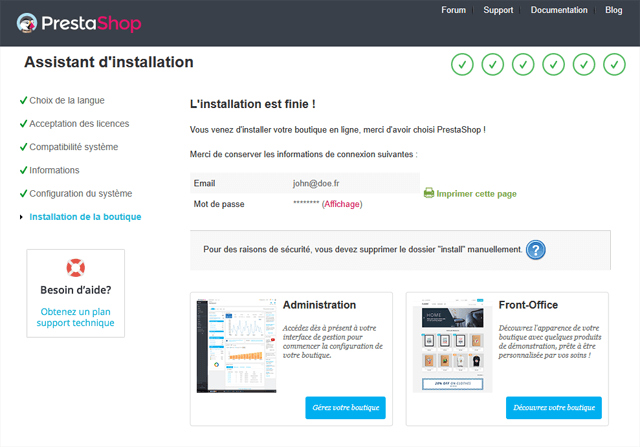640x447 pixels.
Task: Click Imprimer cette page link
Action: (476, 193)
